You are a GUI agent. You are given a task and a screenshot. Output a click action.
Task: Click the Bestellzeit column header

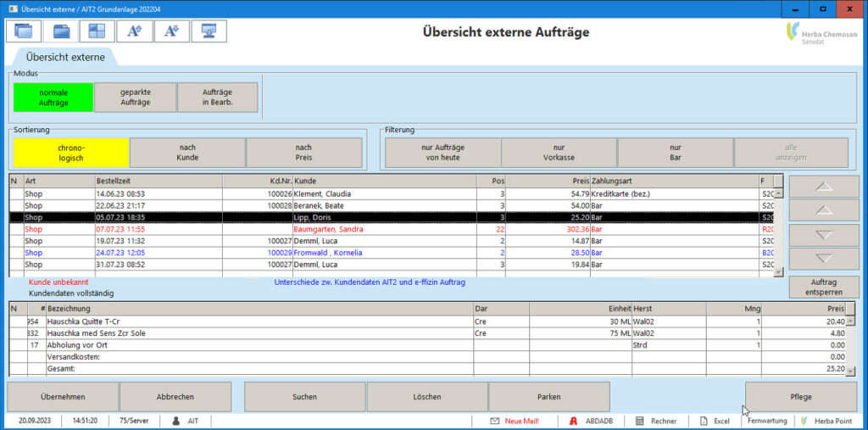tap(159, 181)
